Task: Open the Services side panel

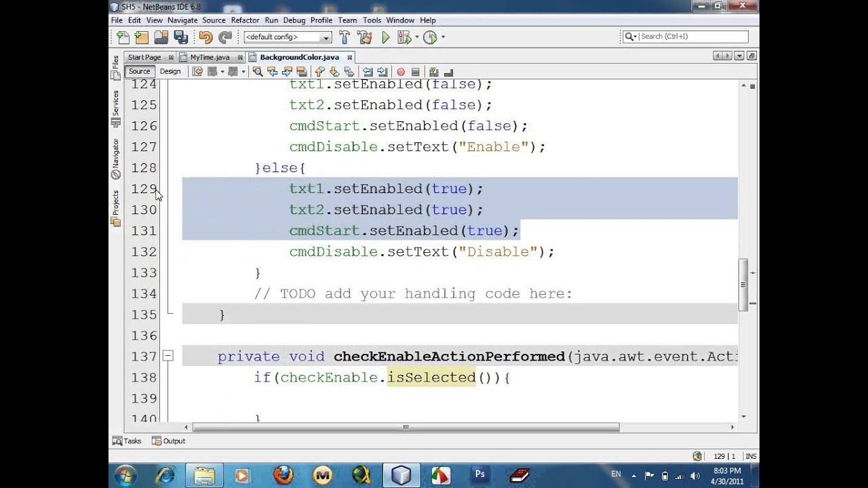Action: [x=115, y=109]
